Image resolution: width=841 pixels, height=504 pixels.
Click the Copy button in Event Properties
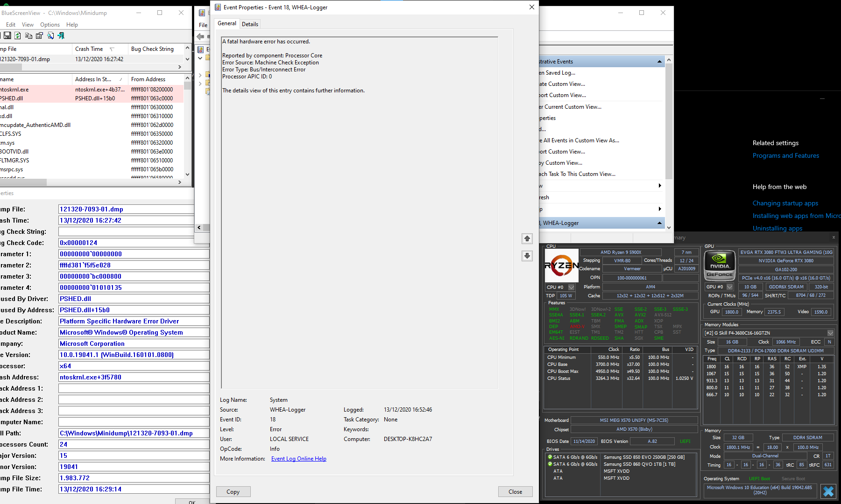point(233,492)
